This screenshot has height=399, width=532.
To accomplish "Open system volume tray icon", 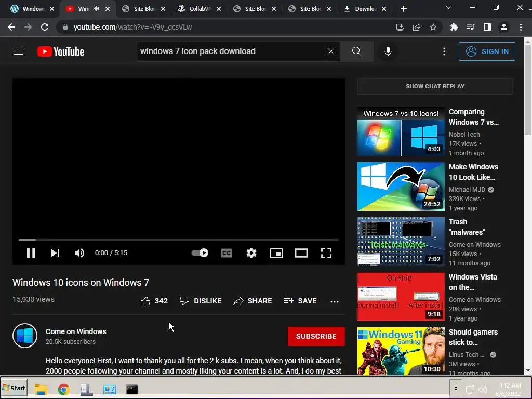I will click(482, 390).
